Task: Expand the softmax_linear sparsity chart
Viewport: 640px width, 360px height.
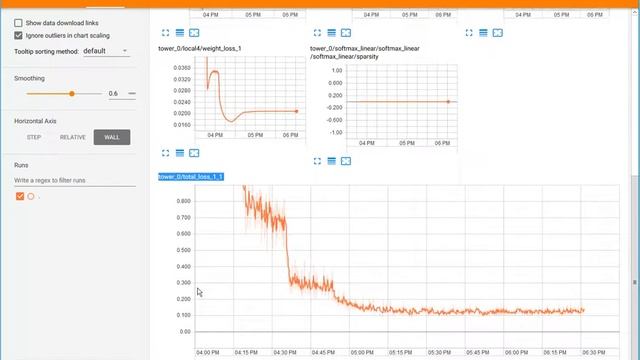Action: click(317, 161)
